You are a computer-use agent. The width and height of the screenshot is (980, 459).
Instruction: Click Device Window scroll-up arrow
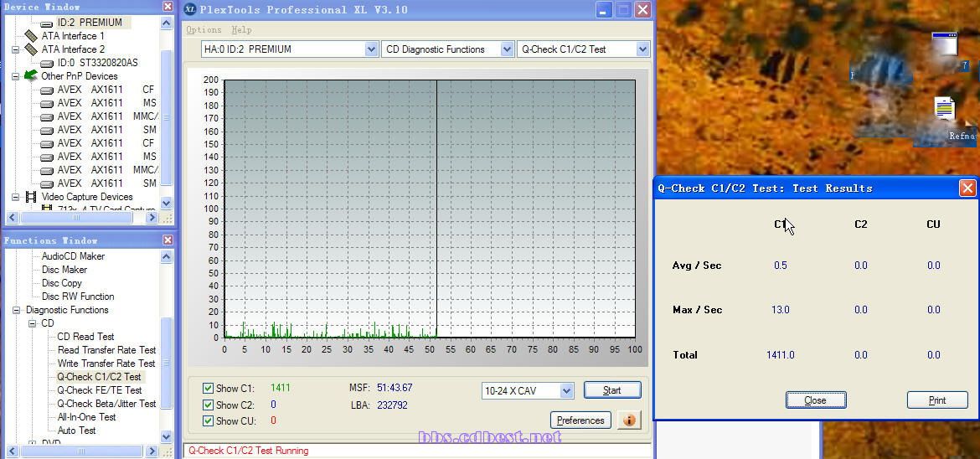coord(166,23)
